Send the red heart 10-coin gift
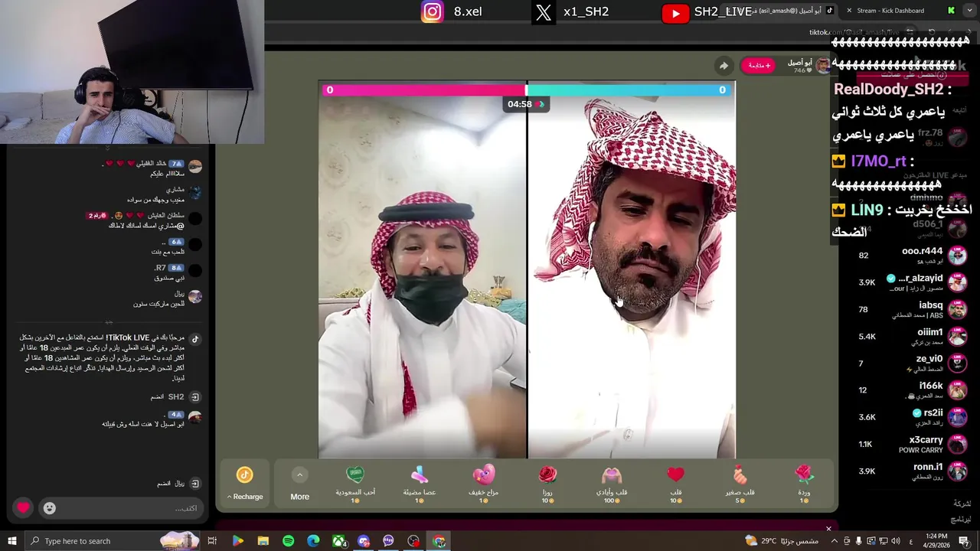 tap(675, 484)
